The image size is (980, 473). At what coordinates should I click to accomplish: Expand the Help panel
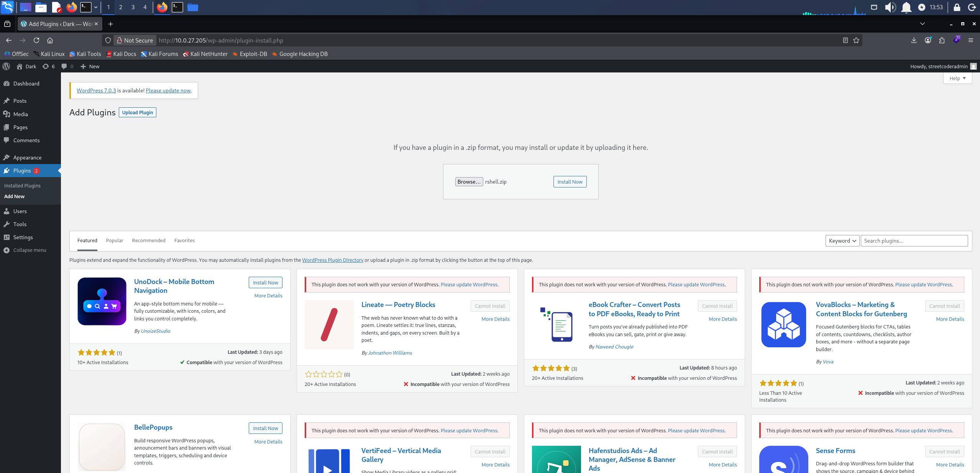[x=957, y=78]
